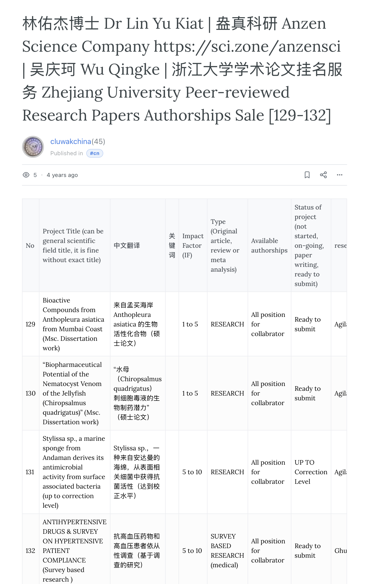
Task: Click the view count number 5
Action: coord(35,175)
